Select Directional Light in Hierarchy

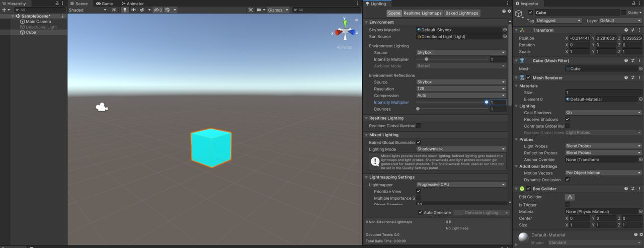point(41,27)
